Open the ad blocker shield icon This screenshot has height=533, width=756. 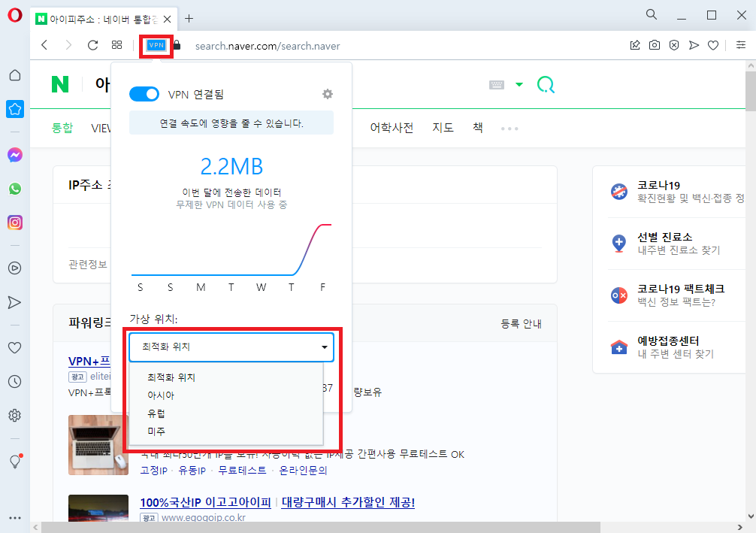[x=674, y=45]
